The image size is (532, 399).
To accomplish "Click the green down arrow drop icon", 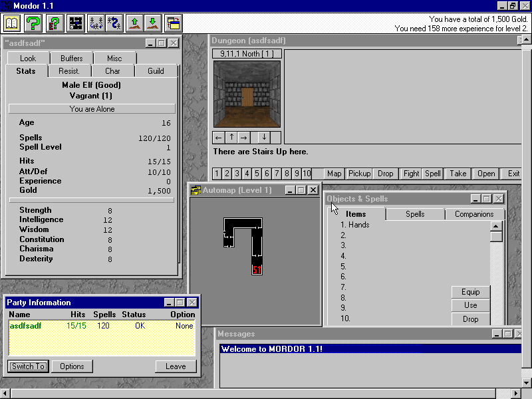I will tap(153, 23).
